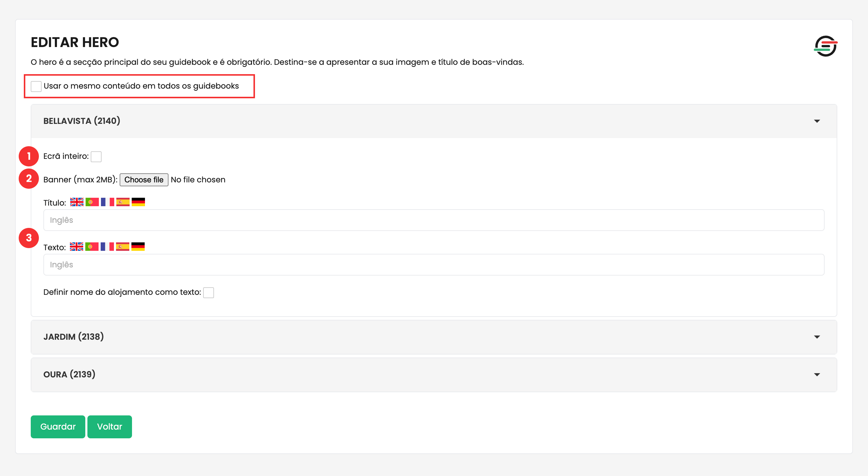The image size is (868, 476).
Task: Click the Texto label
Action: tap(55, 247)
